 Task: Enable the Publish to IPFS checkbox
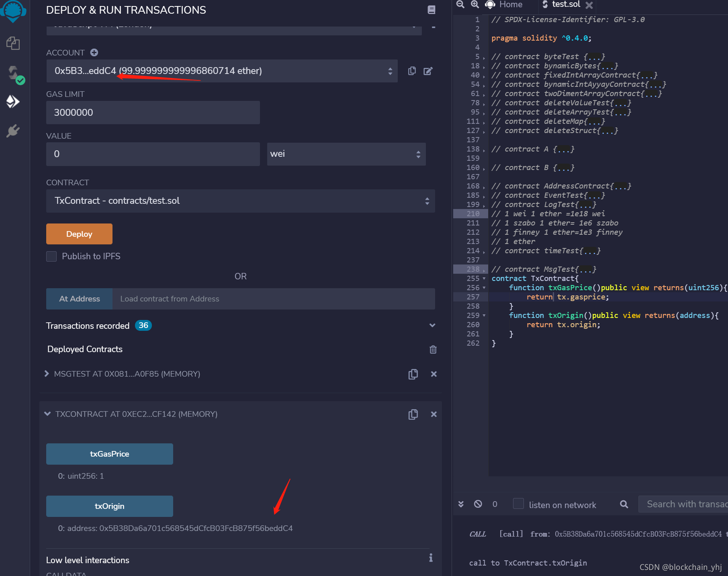[51, 256]
